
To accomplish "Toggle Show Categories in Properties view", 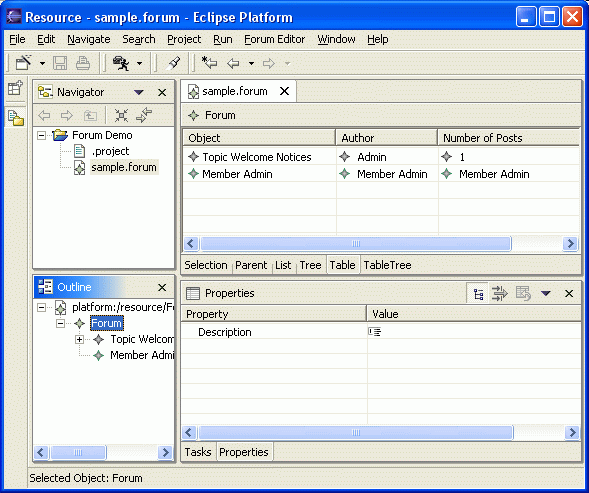I will coord(478,293).
